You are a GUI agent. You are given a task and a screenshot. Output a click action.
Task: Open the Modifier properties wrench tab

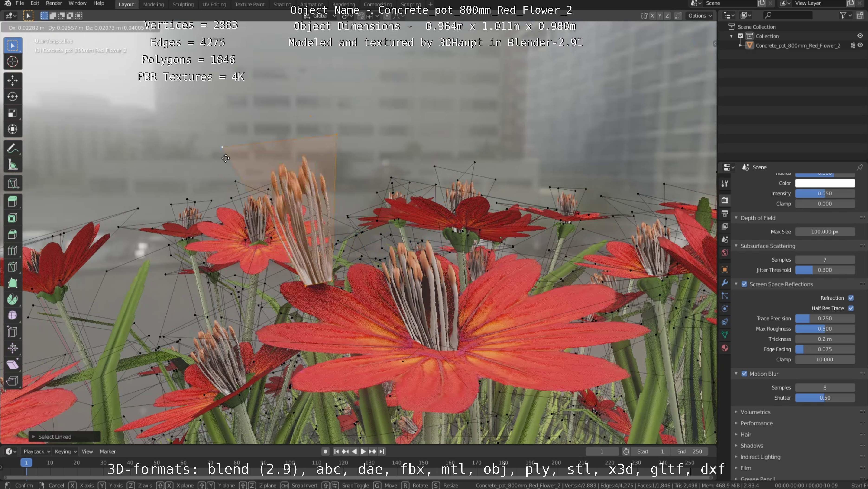coord(725,283)
